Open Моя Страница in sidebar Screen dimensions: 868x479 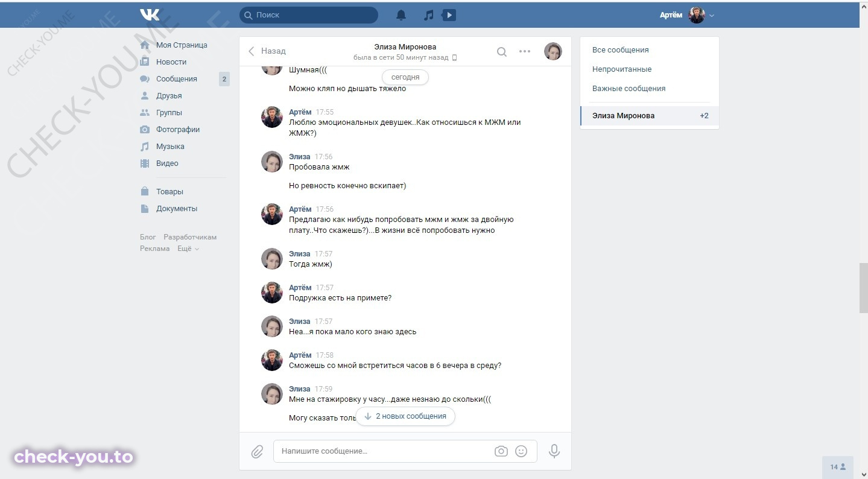pos(182,45)
